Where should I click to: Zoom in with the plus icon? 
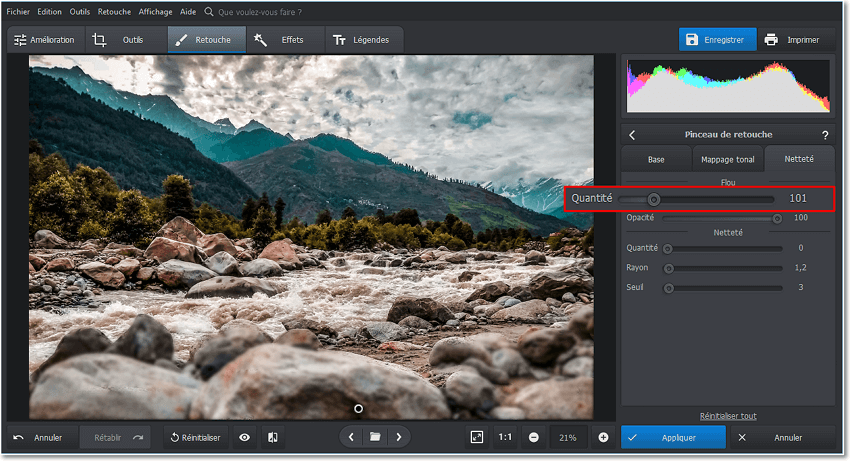click(603, 437)
